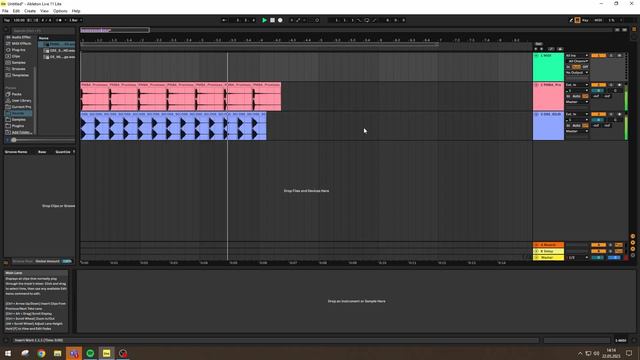Select the Master track header

(548, 258)
